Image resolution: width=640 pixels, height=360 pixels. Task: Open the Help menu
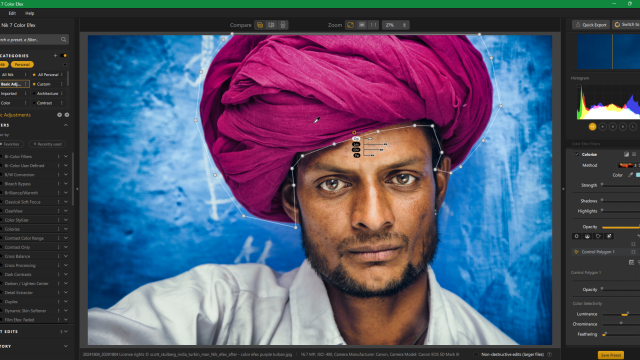(x=29, y=13)
